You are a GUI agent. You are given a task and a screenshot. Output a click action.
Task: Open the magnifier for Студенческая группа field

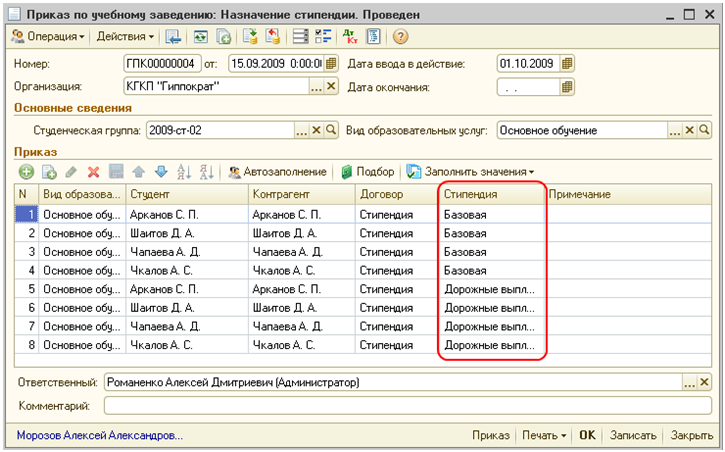[330, 130]
